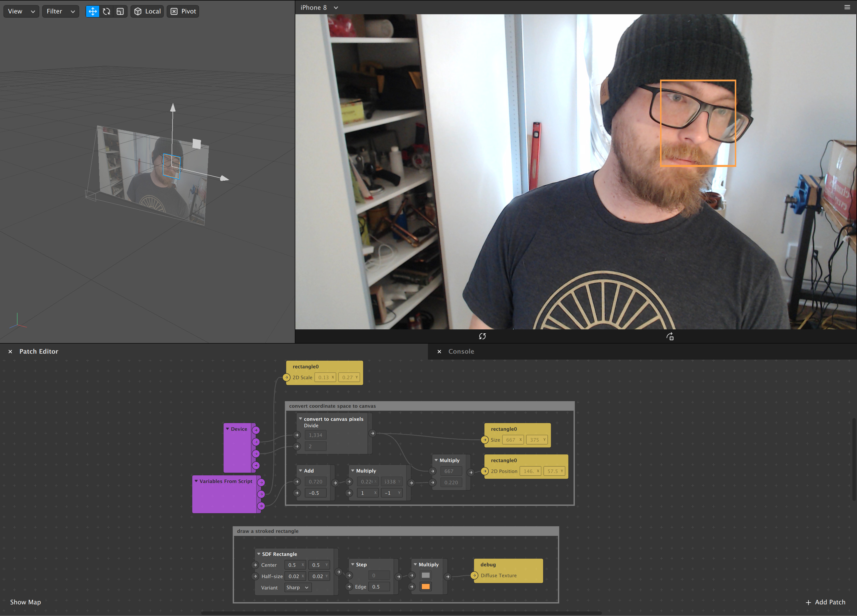Click SDF Rectangle Center Y field
This screenshot has height=616, width=857.
(x=318, y=565)
